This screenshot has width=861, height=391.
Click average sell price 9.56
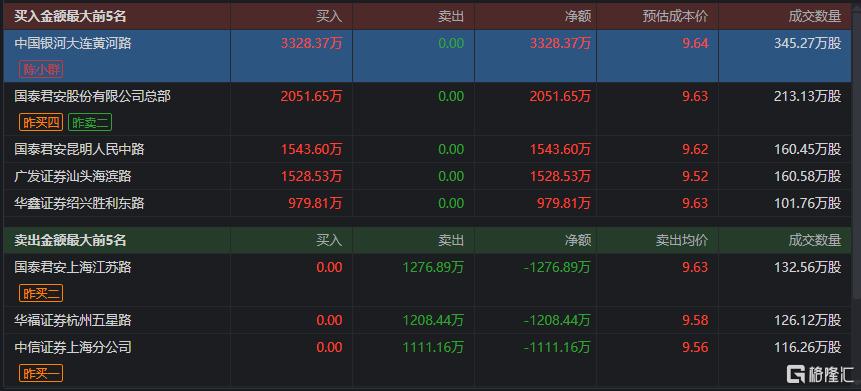pyautogui.click(x=695, y=347)
